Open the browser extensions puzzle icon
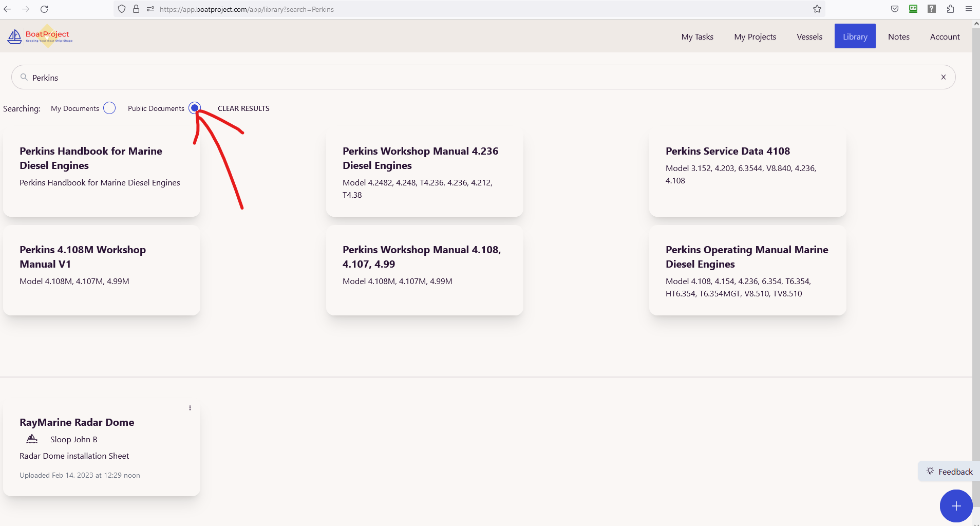The height and width of the screenshot is (526, 980). pos(950,9)
